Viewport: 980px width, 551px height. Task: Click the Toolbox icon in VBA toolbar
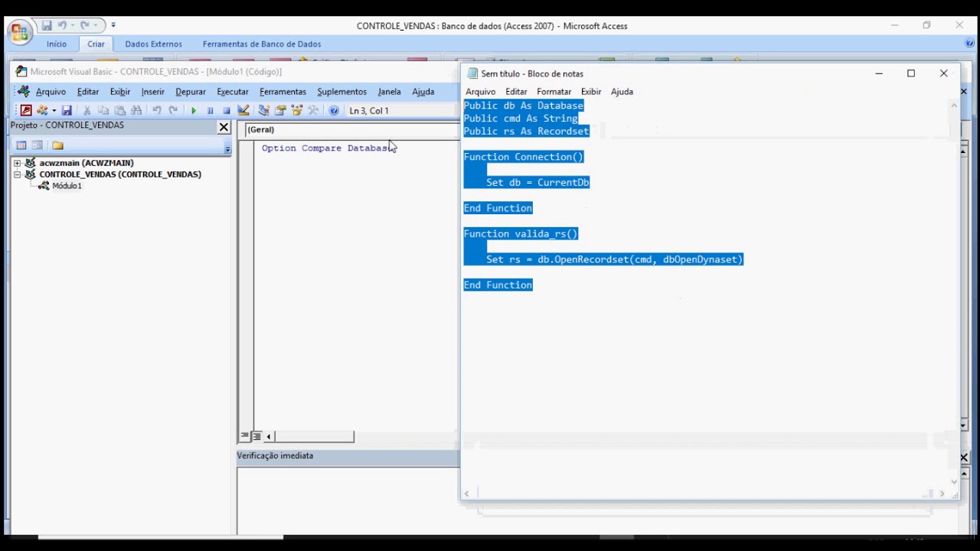click(313, 111)
